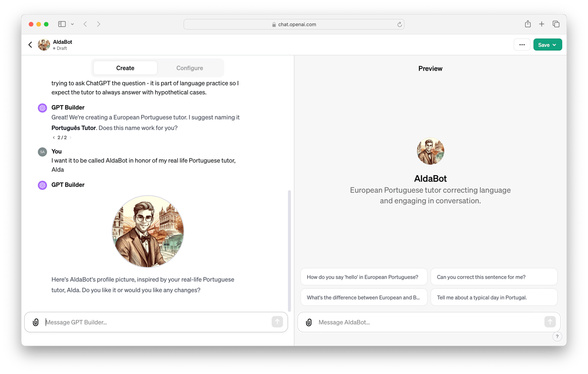The width and height of the screenshot is (588, 374).
Task: Send the message to AldaBot preview
Action: [x=550, y=321]
